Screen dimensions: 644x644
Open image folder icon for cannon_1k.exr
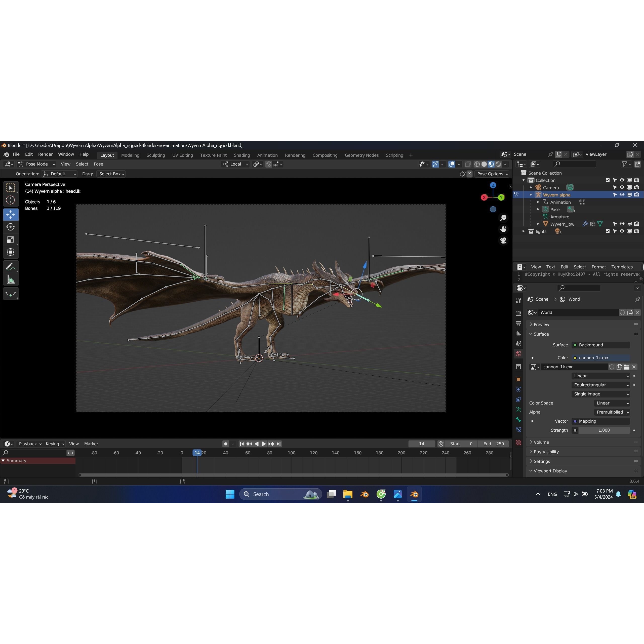[627, 367]
